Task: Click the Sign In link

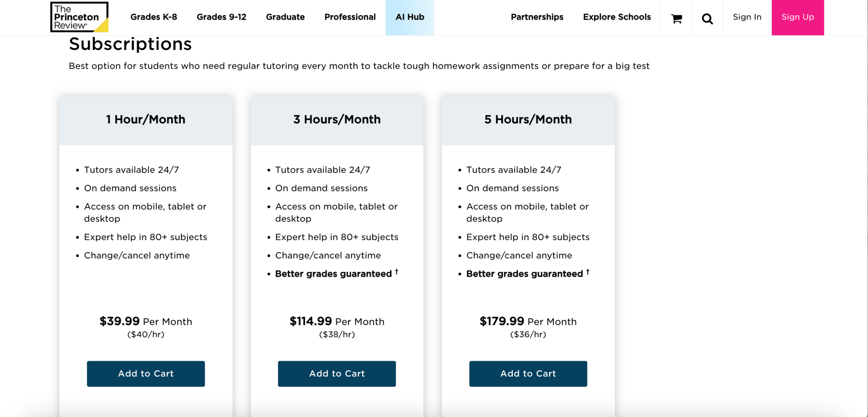Action: point(746,17)
